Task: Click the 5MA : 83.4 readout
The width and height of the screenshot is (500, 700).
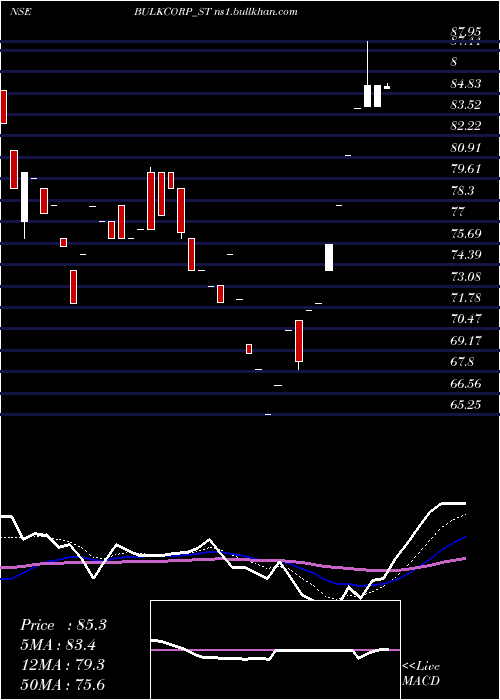Action: tap(58, 645)
